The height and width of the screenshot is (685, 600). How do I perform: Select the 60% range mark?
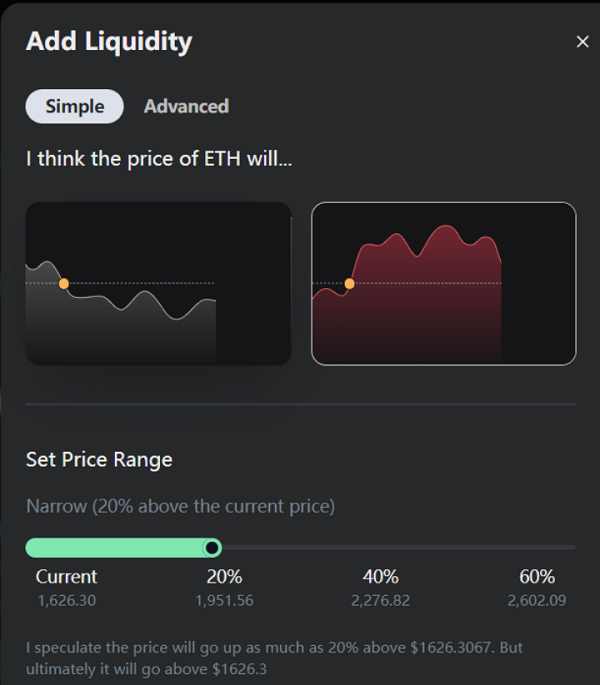point(537,577)
